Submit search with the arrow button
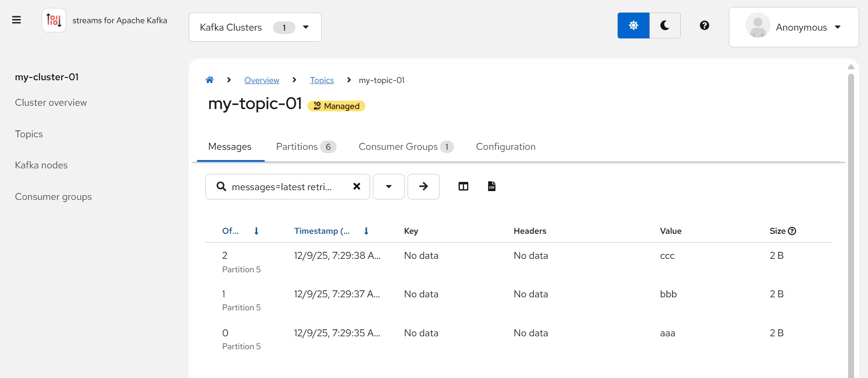868x378 pixels. point(423,186)
